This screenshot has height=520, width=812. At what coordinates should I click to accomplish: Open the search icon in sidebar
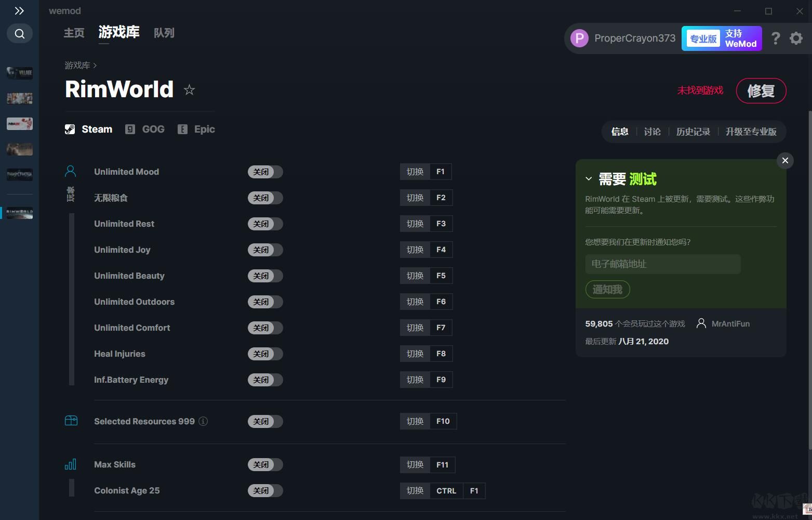20,34
